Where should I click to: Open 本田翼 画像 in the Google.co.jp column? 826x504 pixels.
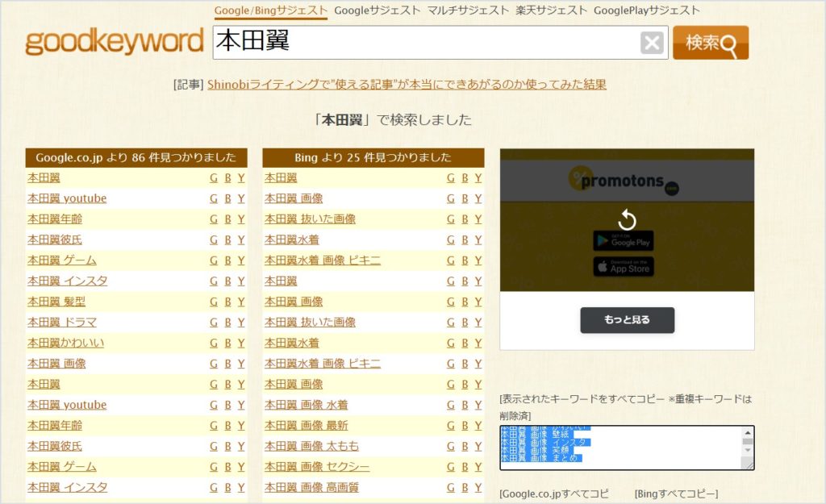56,364
